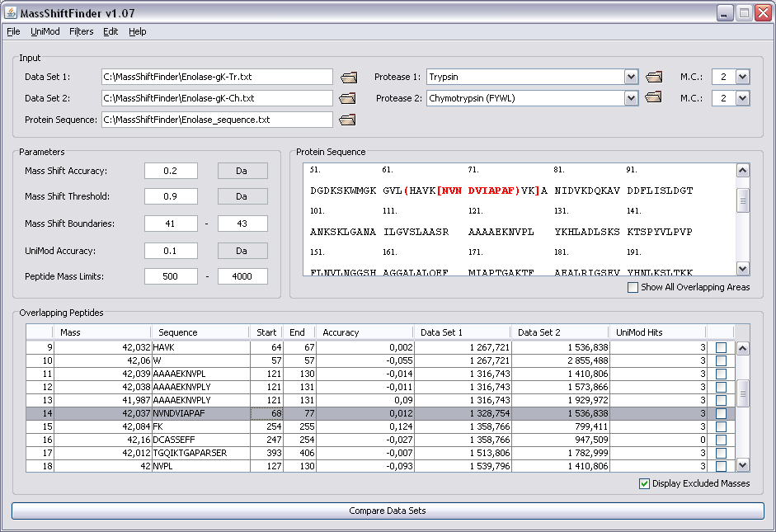This screenshot has width=776, height=532.
Task: Open the Protein Sequence file picker
Action: point(347,119)
